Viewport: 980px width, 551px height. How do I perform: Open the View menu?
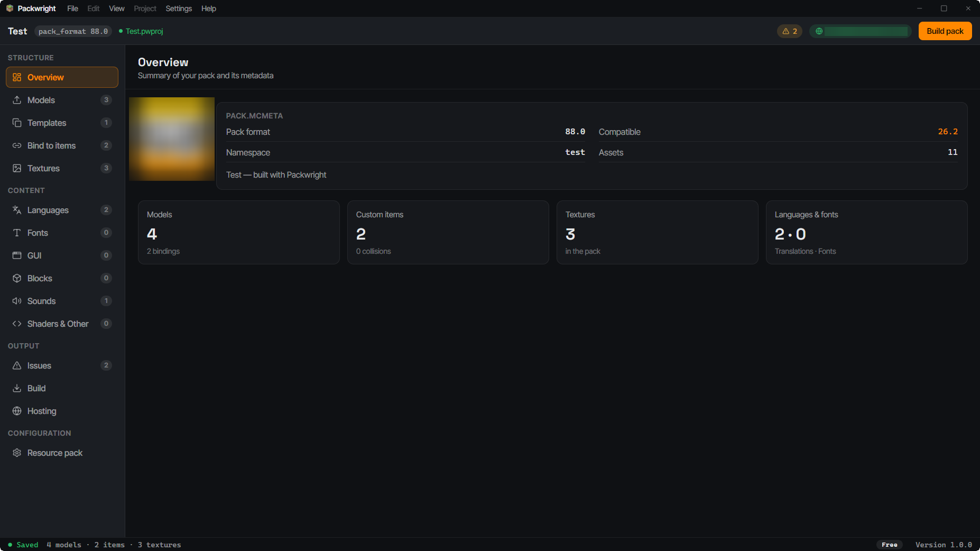(117, 8)
